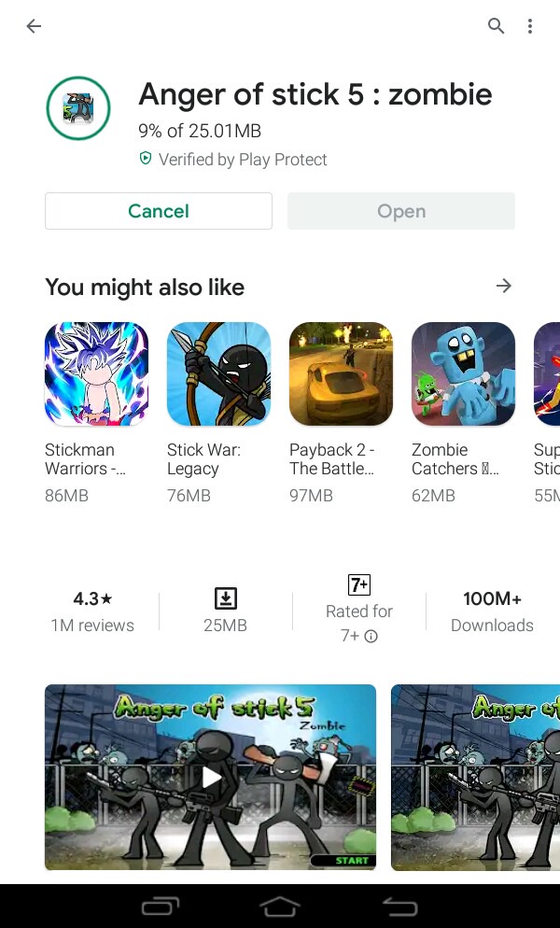View the second game screenshot thumbnail
This screenshot has width=560, height=928.
[475, 777]
